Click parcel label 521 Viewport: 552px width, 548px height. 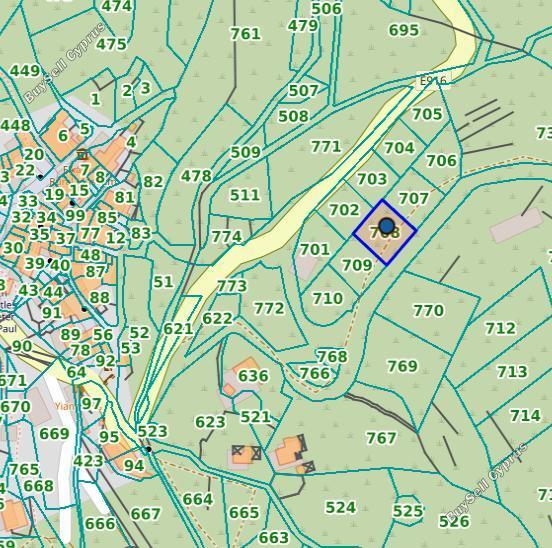pyautogui.click(x=255, y=417)
